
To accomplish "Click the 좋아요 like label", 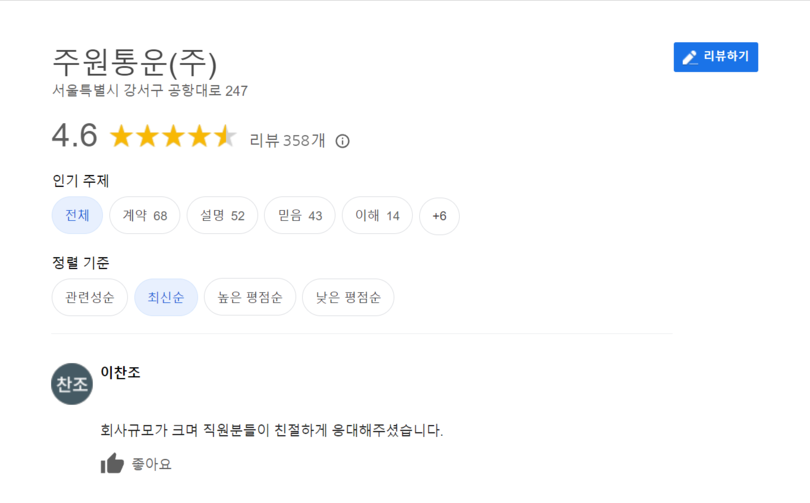I will point(151,464).
